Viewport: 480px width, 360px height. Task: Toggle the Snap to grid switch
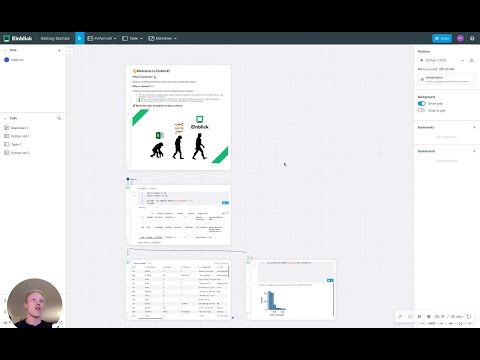tap(422, 110)
